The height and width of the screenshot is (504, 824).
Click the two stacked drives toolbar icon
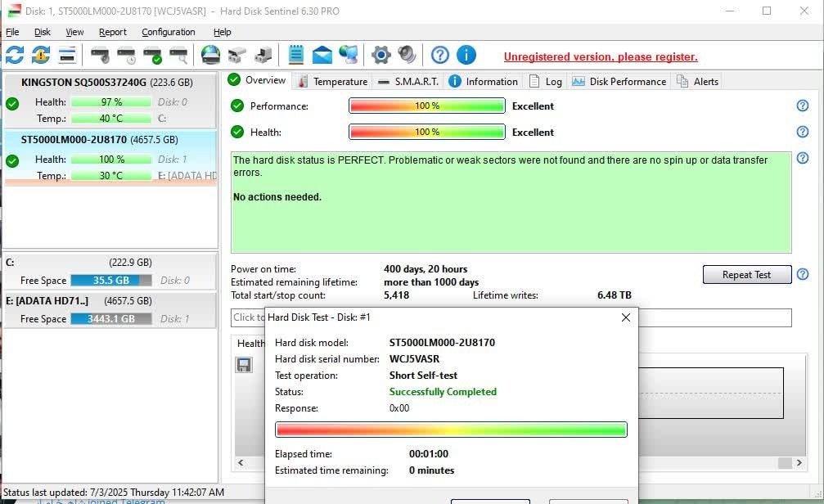point(237,55)
